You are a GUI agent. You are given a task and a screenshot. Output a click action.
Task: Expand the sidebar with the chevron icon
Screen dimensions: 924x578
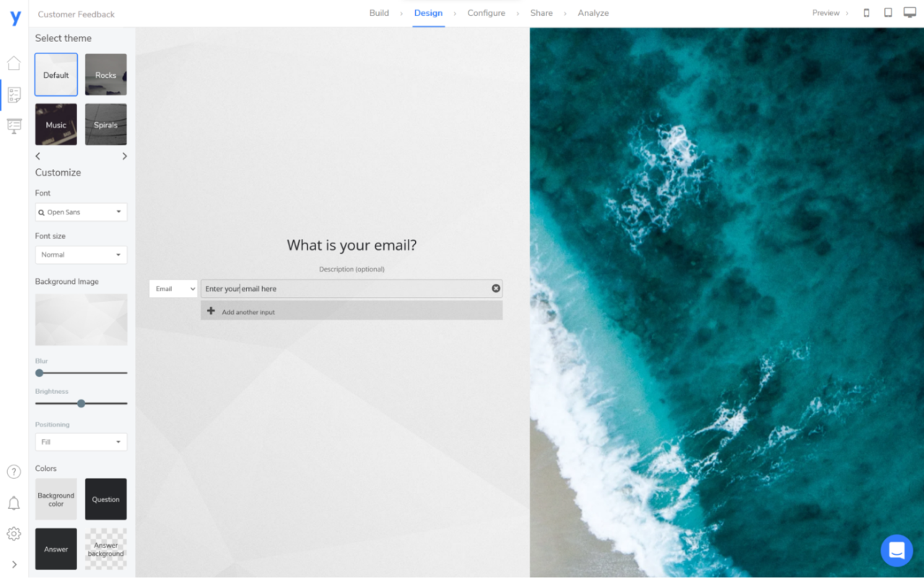click(14, 564)
